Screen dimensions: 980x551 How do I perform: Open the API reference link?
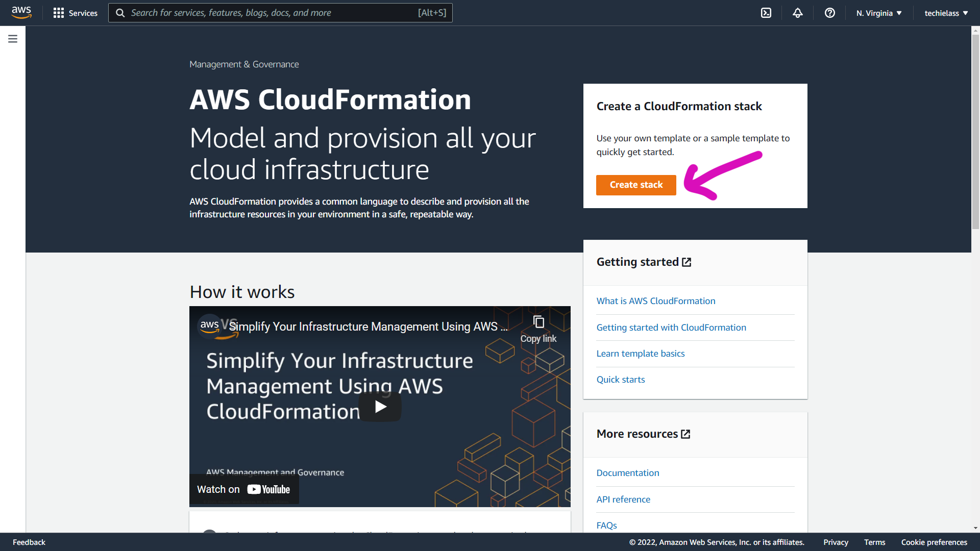coord(623,499)
